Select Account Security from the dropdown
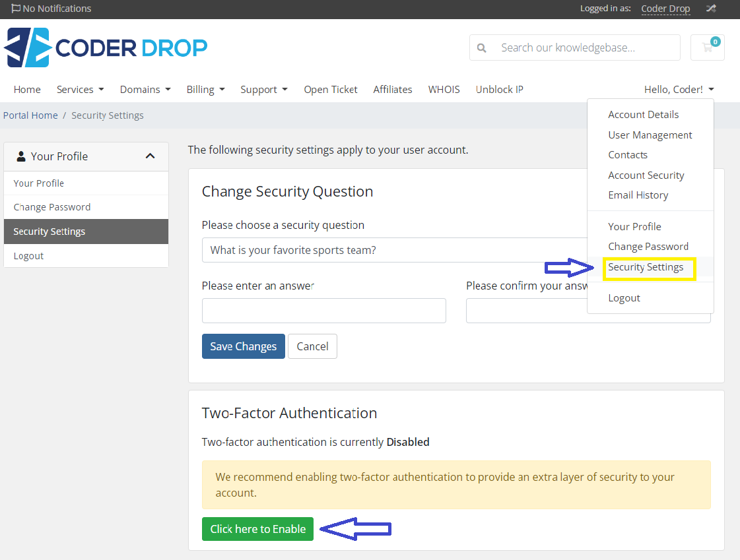Image resolution: width=740 pixels, height=560 pixels. pyautogui.click(x=646, y=175)
